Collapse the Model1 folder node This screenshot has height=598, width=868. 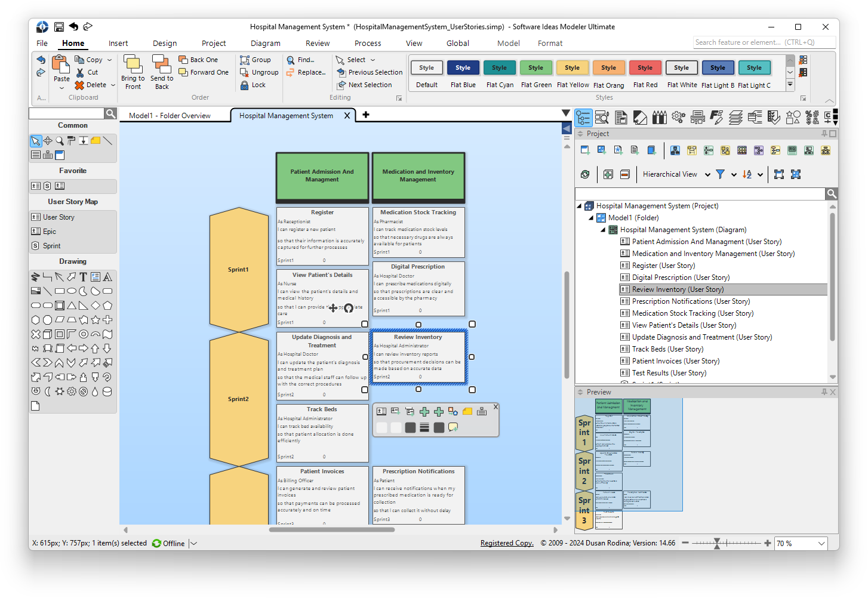tap(591, 218)
